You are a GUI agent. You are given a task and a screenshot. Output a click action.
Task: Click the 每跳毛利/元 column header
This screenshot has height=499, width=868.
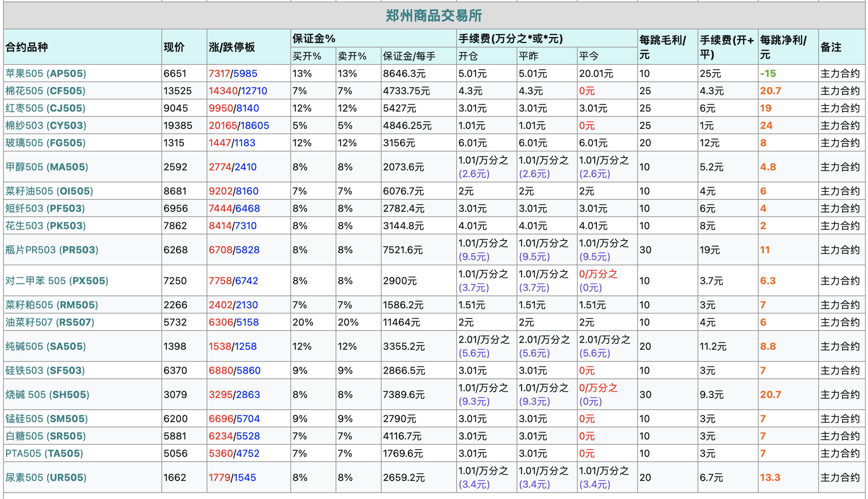click(663, 47)
